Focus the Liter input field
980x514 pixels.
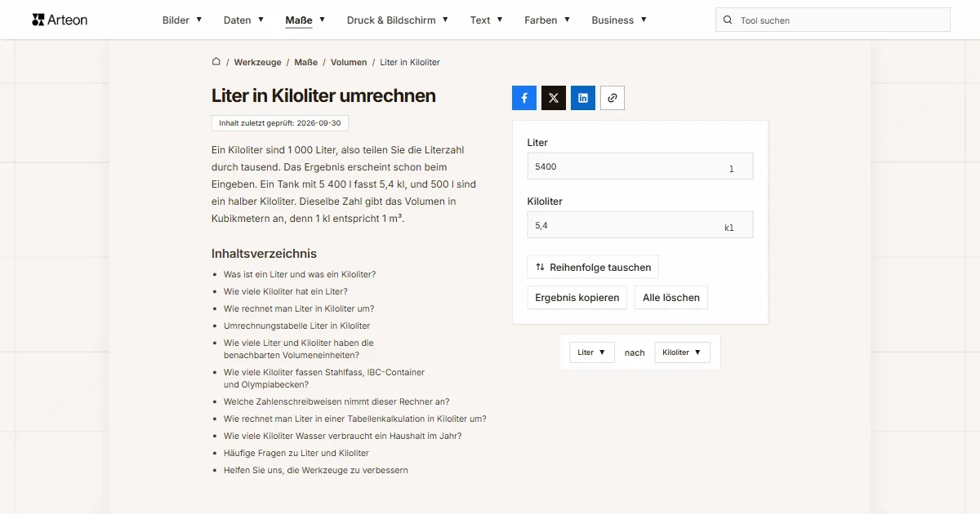[640, 166]
